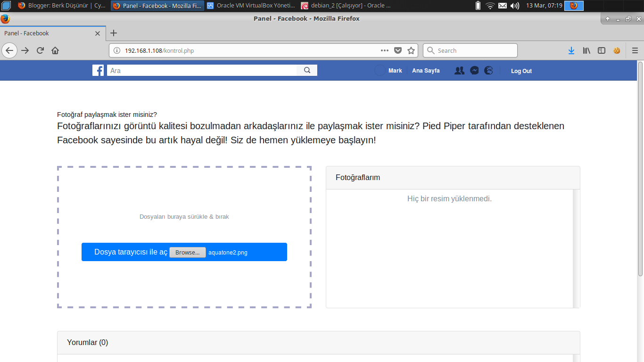The height and width of the screenshot is (362, 644).
Task: Reload the current page
Action: [x=40, y=50]
